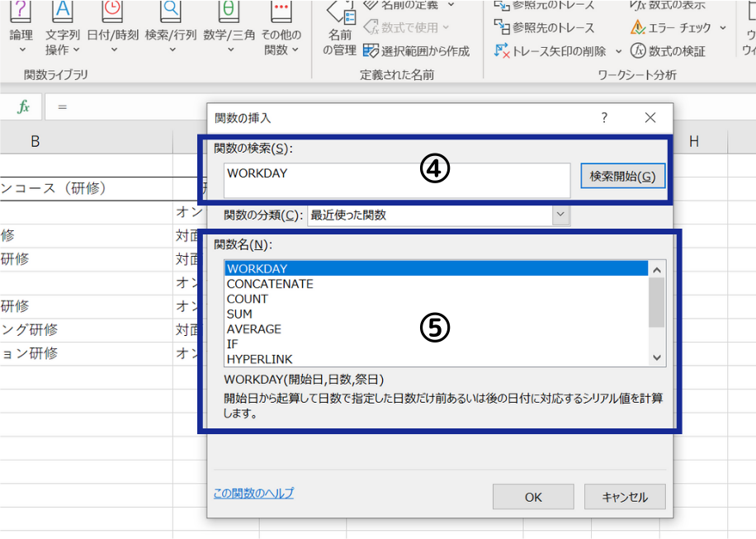
Task: Click OK in the function dialog
Action: tap(533, 497)
